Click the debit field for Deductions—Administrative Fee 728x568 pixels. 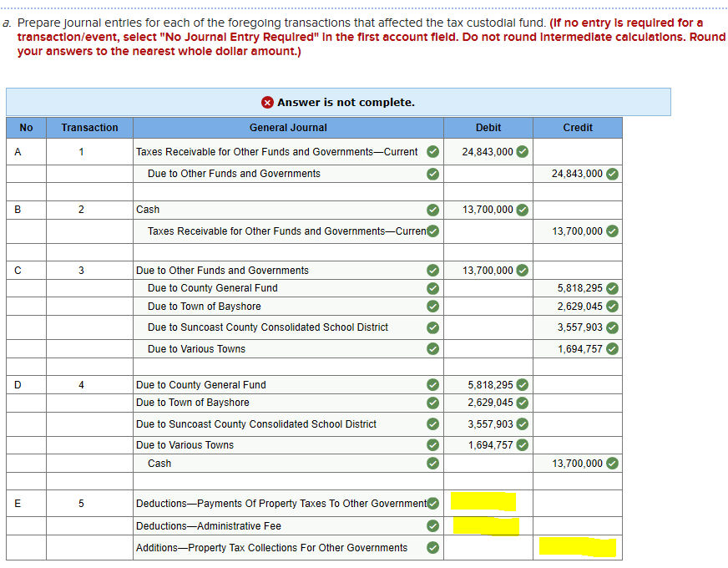488,525
